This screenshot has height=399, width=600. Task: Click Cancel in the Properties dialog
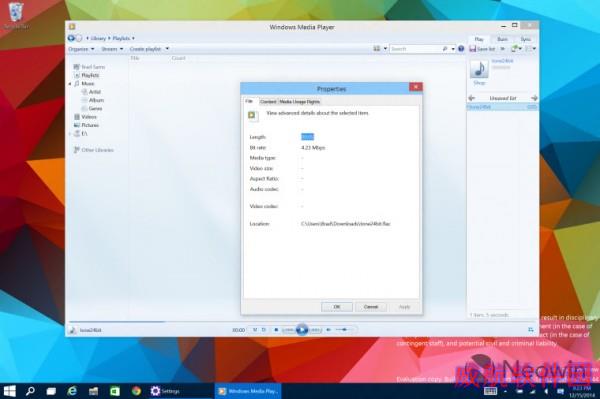point(371,307)
